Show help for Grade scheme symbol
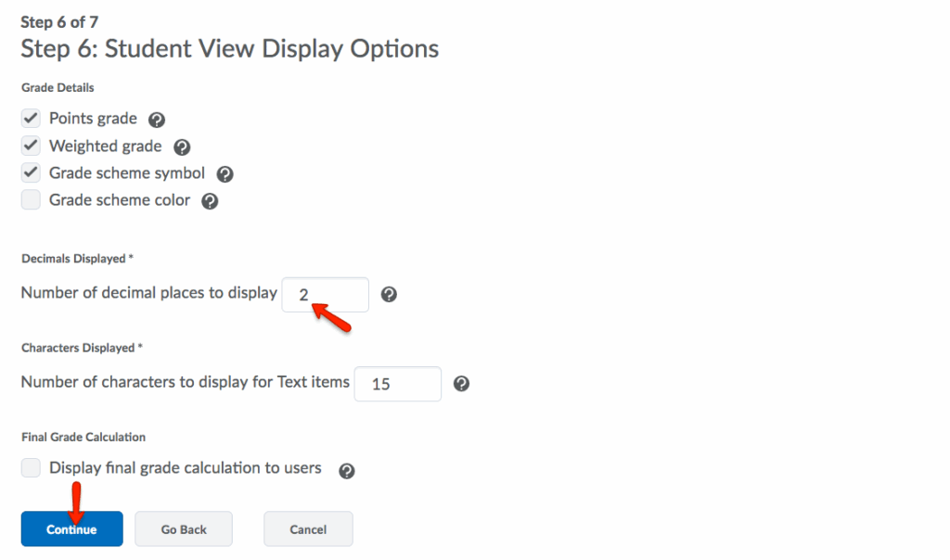 (225, 174)
